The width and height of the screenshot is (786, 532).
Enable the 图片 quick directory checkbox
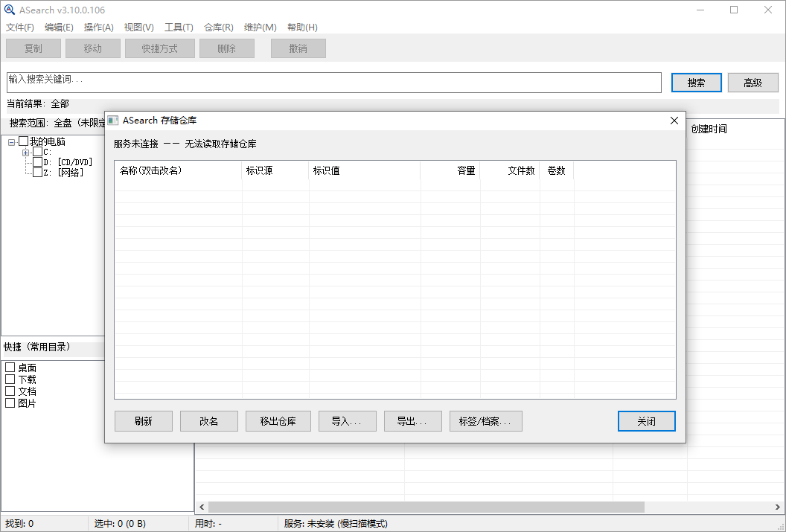coord(10,403)
